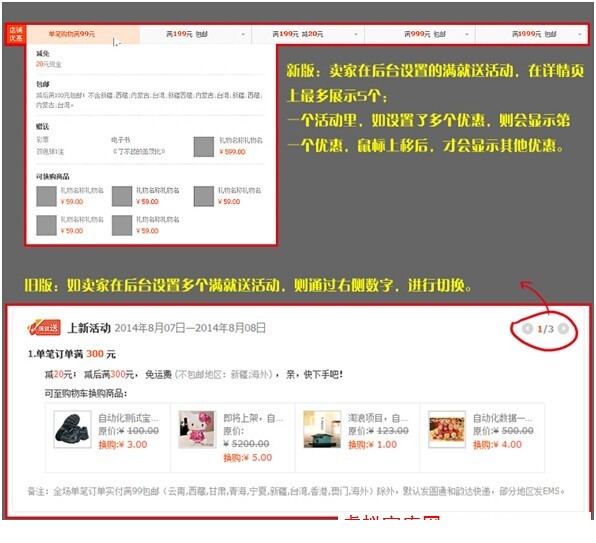Click the 包邮 section heading
The height and width of the screenshot is (543, 596).
pyautogui.click(x=43, y=84)
